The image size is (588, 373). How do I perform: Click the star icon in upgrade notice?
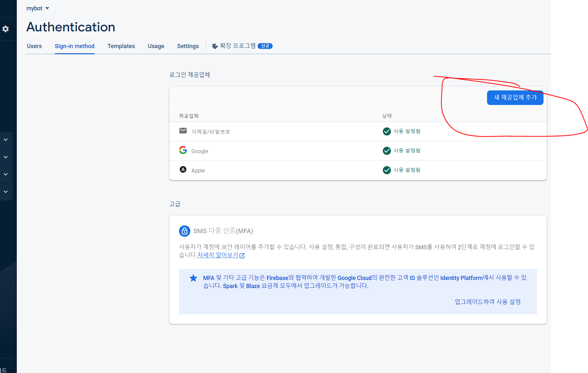point(193,278)
